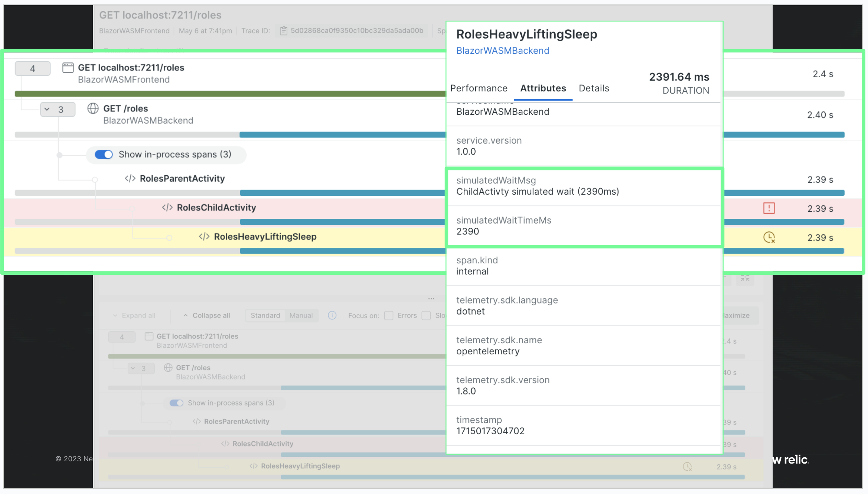Viewport: 868px width, 494px height.
Task: Select the RolesHeavyLiftingSleep span row
Action: click(x=265, y=237)
